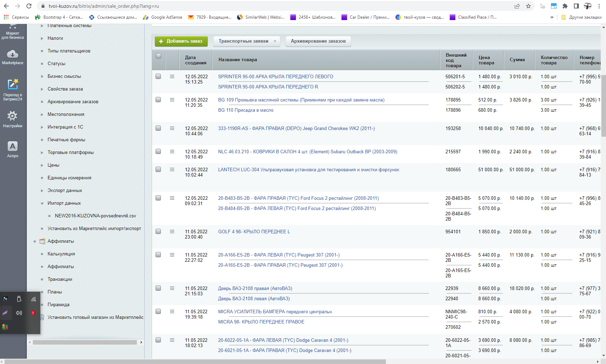Click the volume icon in tray popup
This screenshot has height=364, width=606.
(x=19, y=313)
